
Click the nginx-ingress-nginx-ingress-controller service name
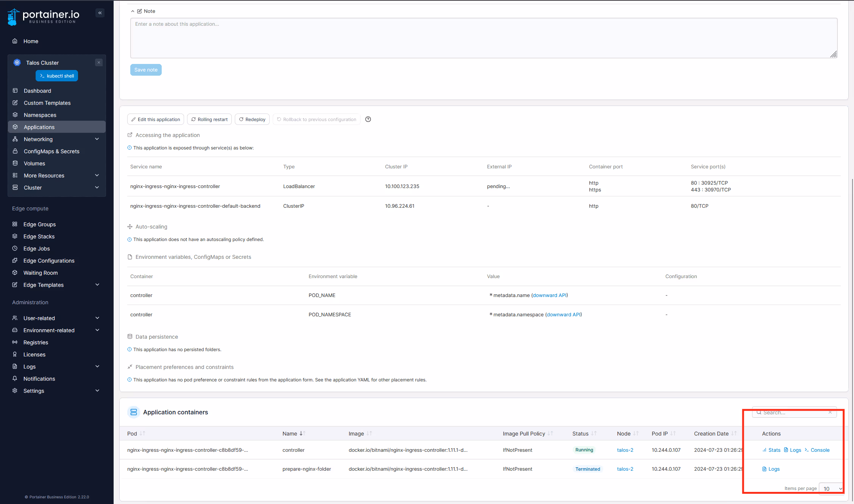[175, 187]
